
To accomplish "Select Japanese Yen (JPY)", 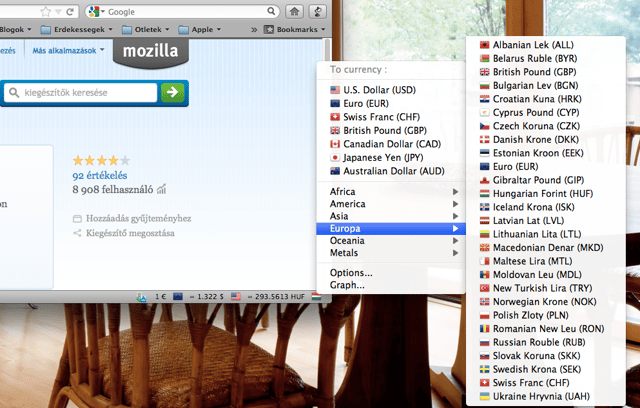I will 391,157.
